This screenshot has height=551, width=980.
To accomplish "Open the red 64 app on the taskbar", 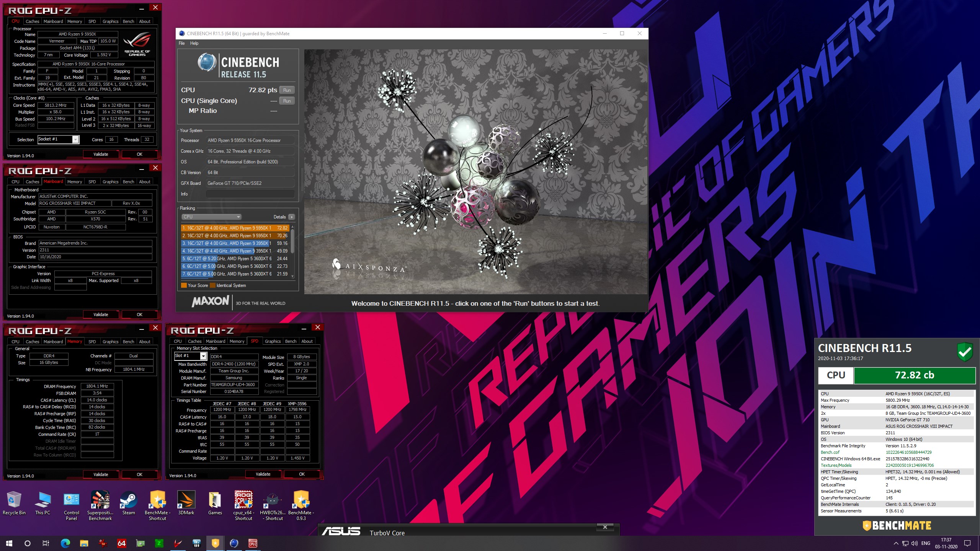I will [x=122, y=543].
